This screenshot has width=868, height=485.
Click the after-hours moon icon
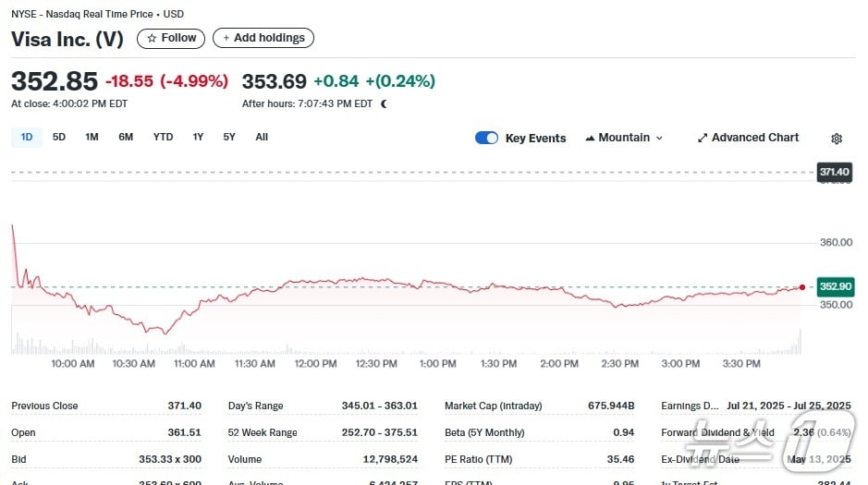[x=385, y=103]
